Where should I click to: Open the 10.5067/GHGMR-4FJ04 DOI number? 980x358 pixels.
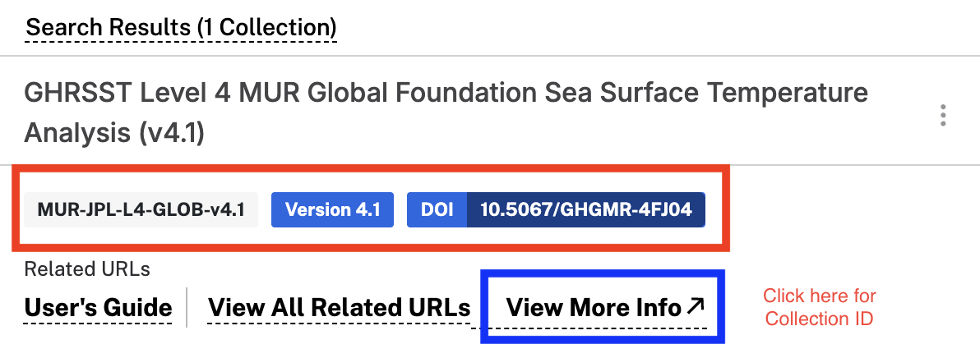pos(586,209)
